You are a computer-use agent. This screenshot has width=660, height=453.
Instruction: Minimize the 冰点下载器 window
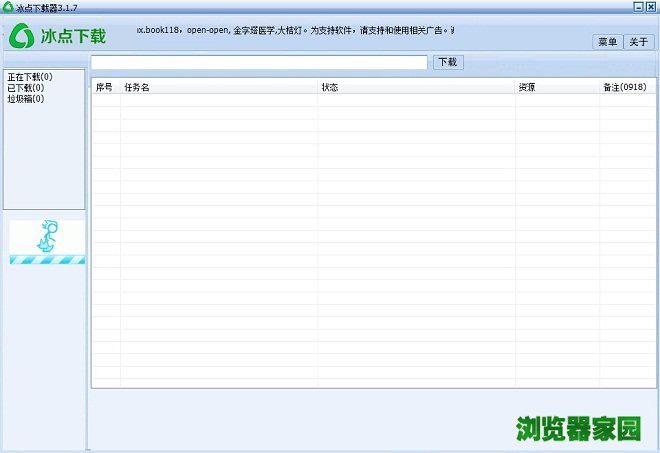pyautogui.click(x=638, y=7)
